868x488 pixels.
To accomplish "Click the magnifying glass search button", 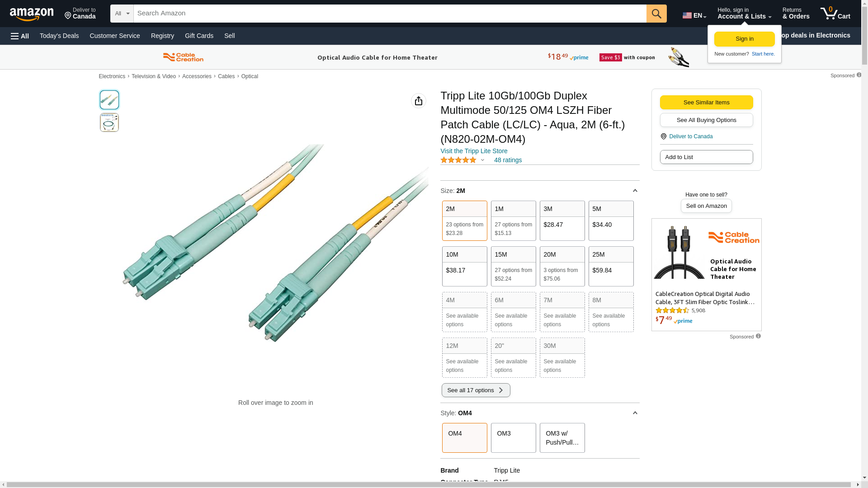I will [x=656, y=14].
